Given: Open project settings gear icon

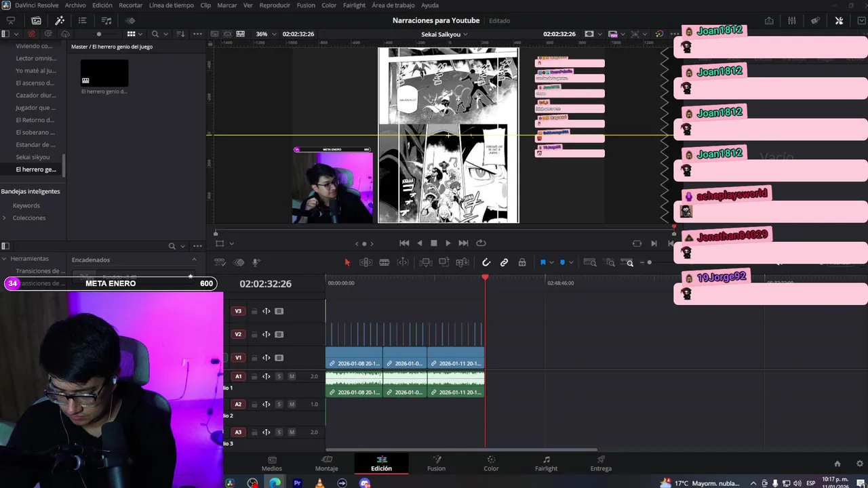Looking at the screenshot, I should pyautogui.click(x=860, y=464).
